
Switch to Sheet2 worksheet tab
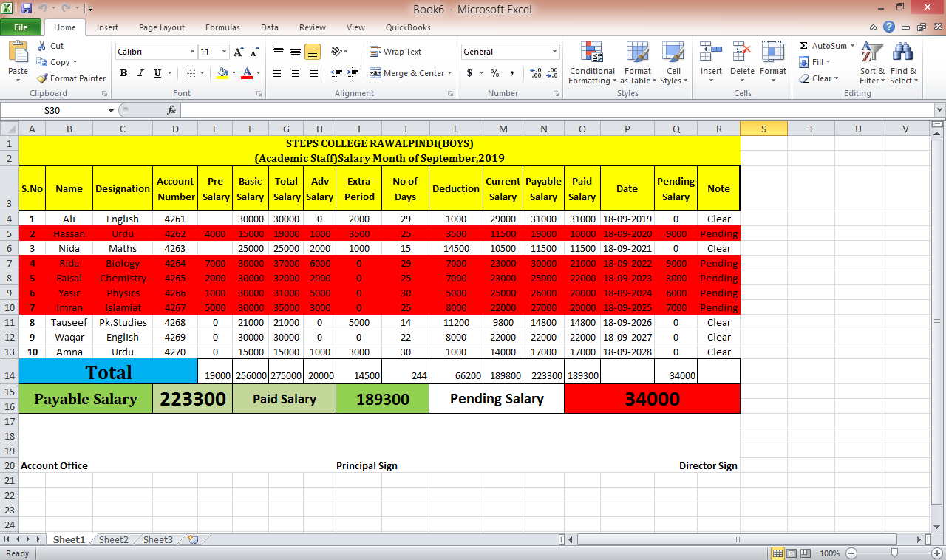click(x=113, y=539)
